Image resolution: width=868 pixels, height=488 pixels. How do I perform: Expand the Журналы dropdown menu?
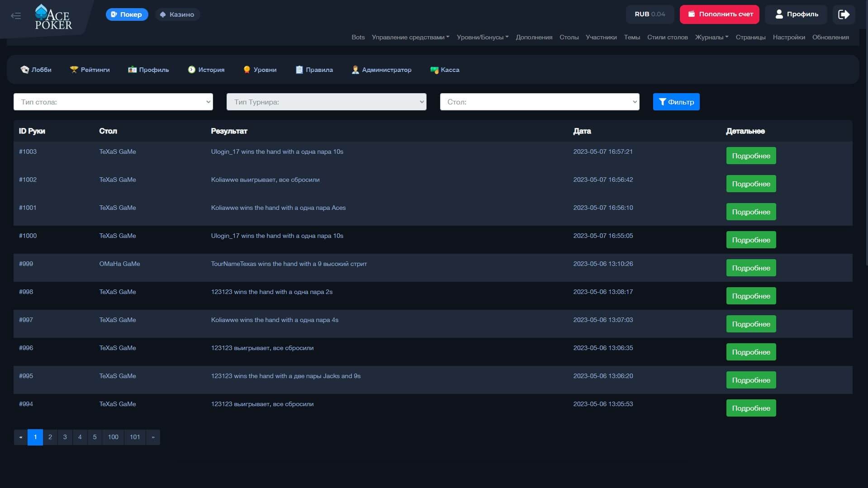tap(711, 37)
